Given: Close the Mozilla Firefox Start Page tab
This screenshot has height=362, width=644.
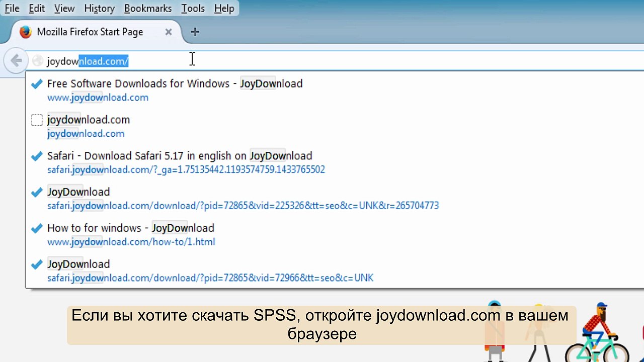Looking at the screenshot, I should click(x=169, y=32).
